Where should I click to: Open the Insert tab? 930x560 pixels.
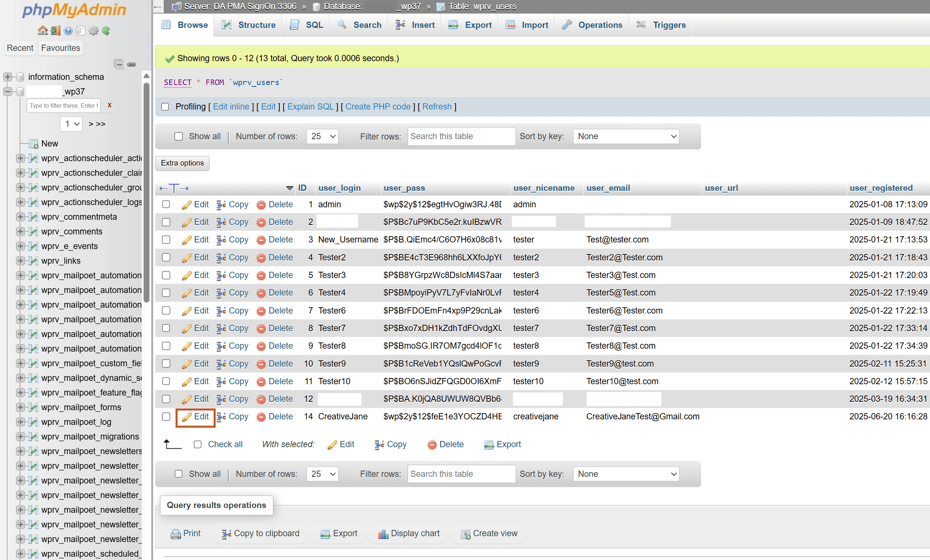click(415, 25)
